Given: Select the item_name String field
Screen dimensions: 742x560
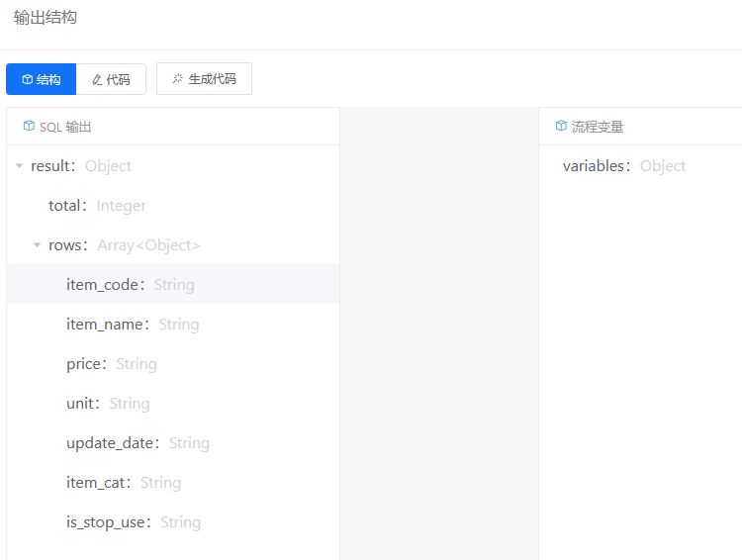Looking at the screenshot, I should click(x=133, y=325).
